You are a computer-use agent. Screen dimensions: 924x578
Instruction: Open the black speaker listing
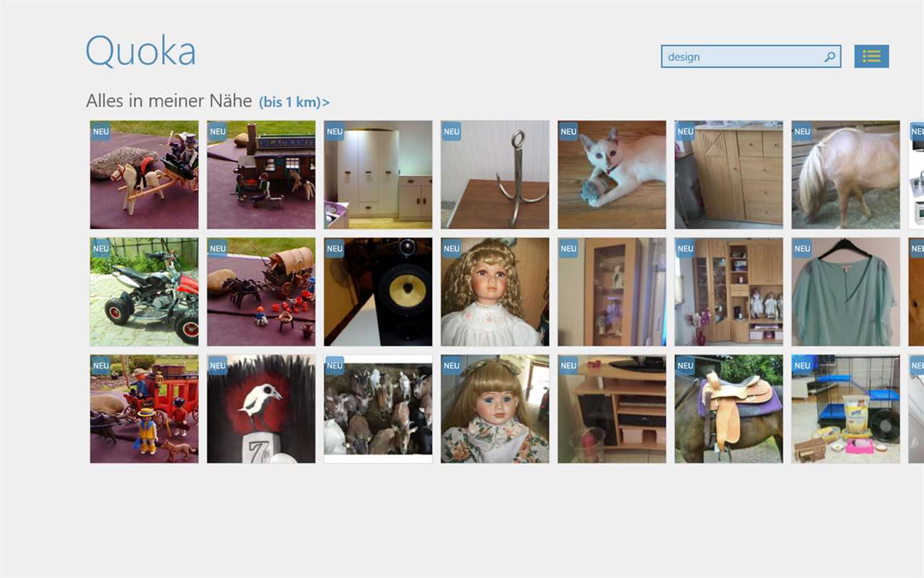[x=378, y=292]
